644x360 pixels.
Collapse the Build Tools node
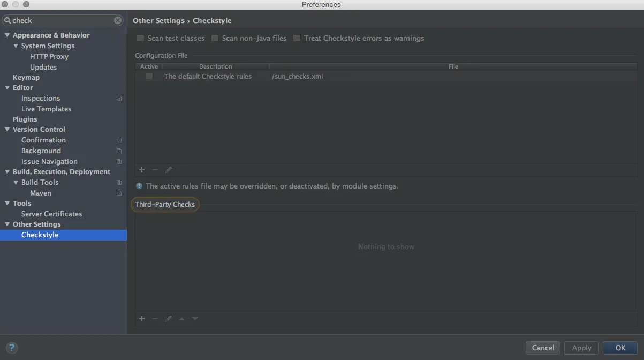16,183
